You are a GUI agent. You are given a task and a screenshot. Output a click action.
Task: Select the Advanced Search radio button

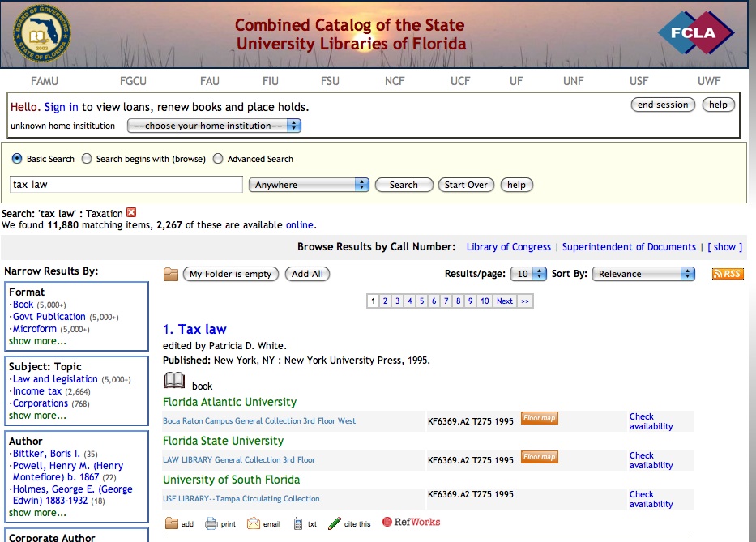pos(218,159)
